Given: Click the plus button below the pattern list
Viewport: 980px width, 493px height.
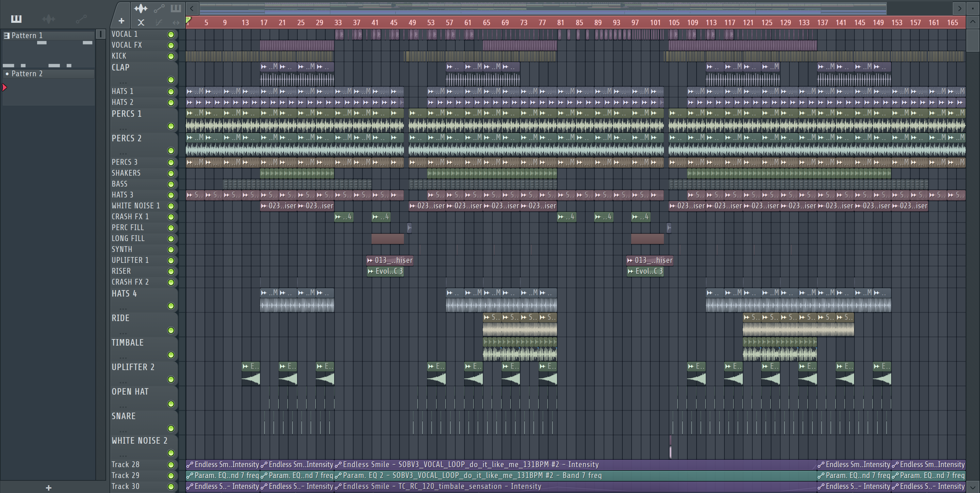Looking at the screenshot, I should pos(48,488).
